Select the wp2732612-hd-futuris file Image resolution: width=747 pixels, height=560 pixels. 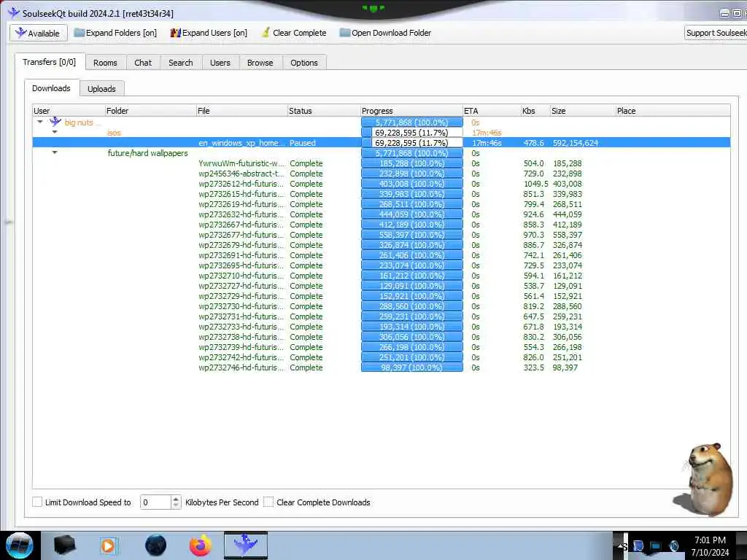coord(381,183)
